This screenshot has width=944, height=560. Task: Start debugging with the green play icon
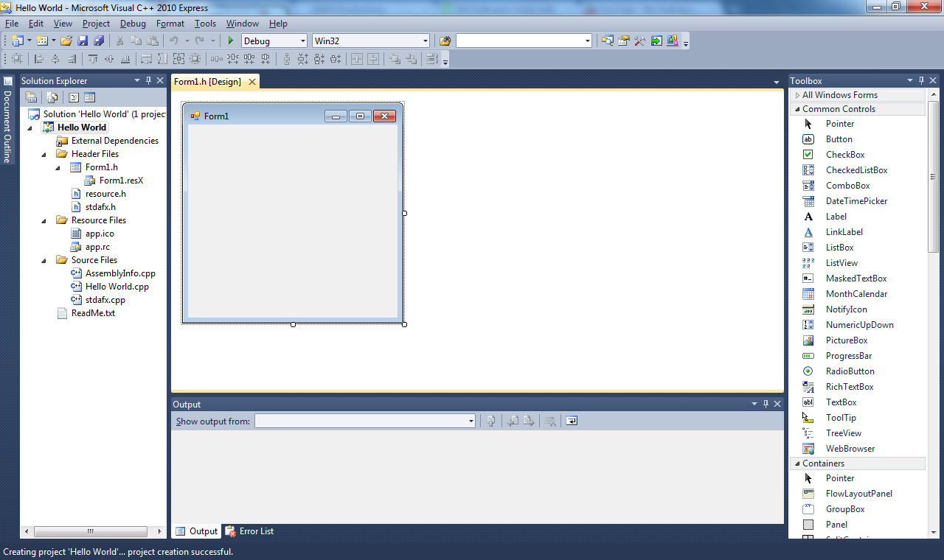pyautogui.click(x=231, y=41)
